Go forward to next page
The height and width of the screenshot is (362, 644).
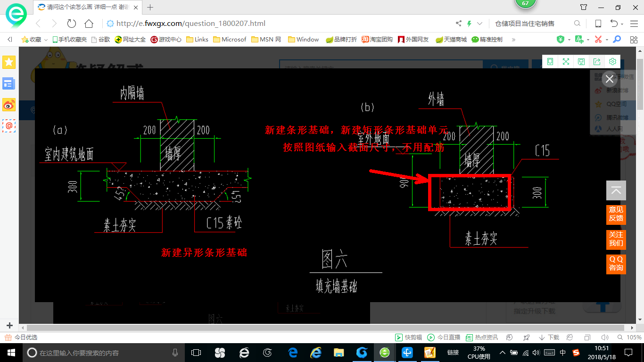tap(54, 24)
